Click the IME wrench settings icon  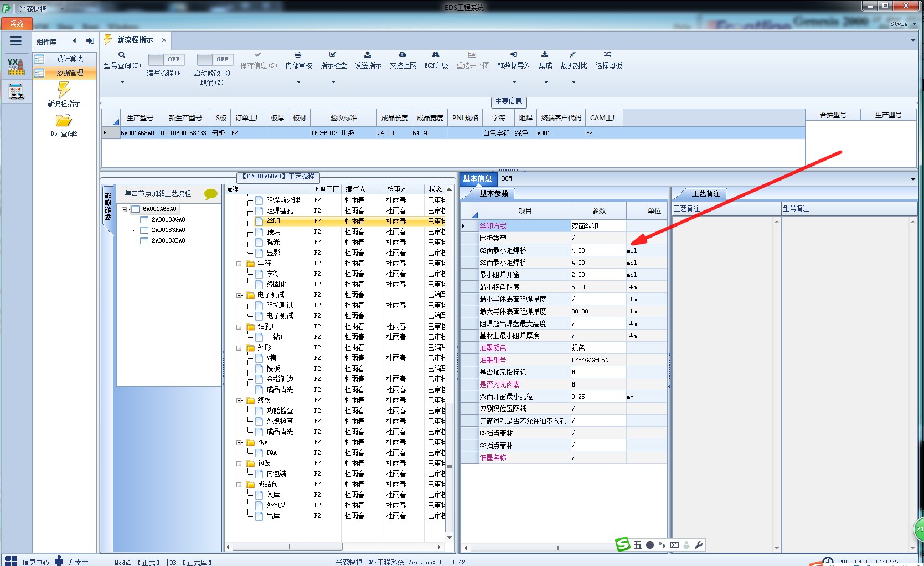pyautogui.click(x=699, y=545)
